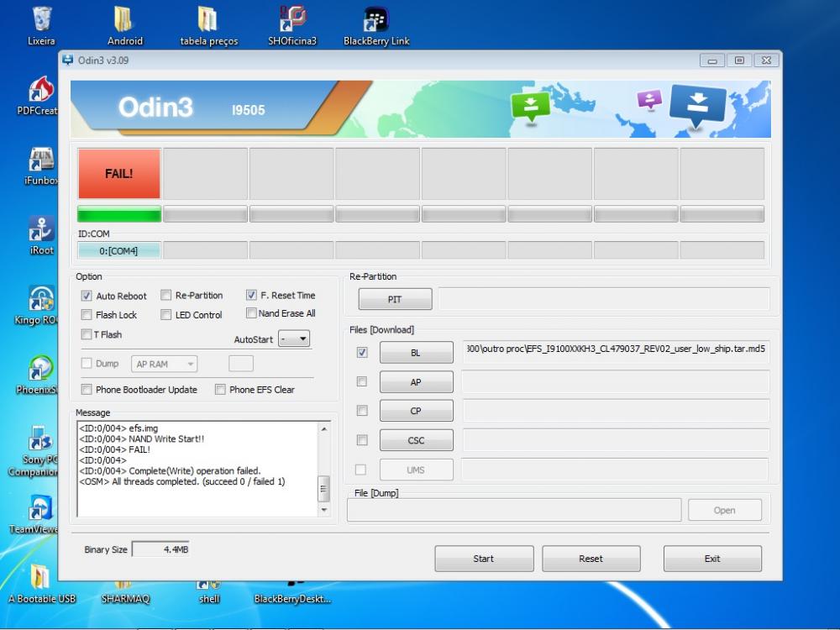This screenshot has width=840, height=630.
Task: Launch SHOficina3 desktop shortcut
Action: point(292,24)
